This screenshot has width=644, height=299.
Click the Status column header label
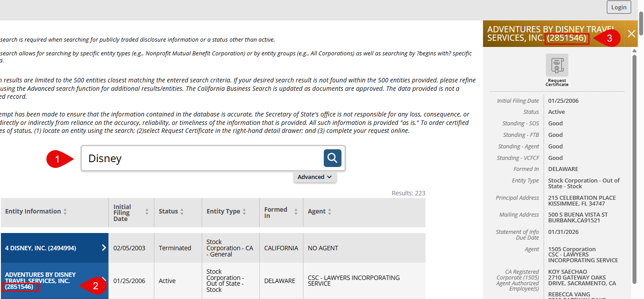(168, 211)
